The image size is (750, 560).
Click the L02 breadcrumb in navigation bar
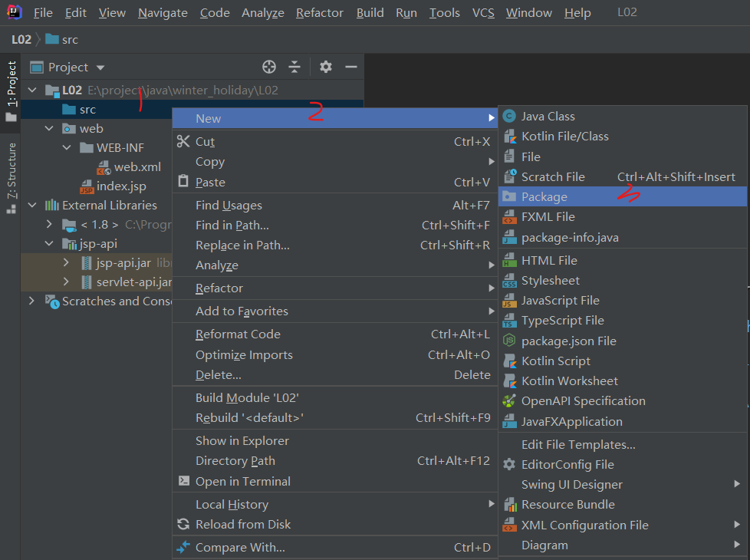pyautogui.click(x=21, y=39)
